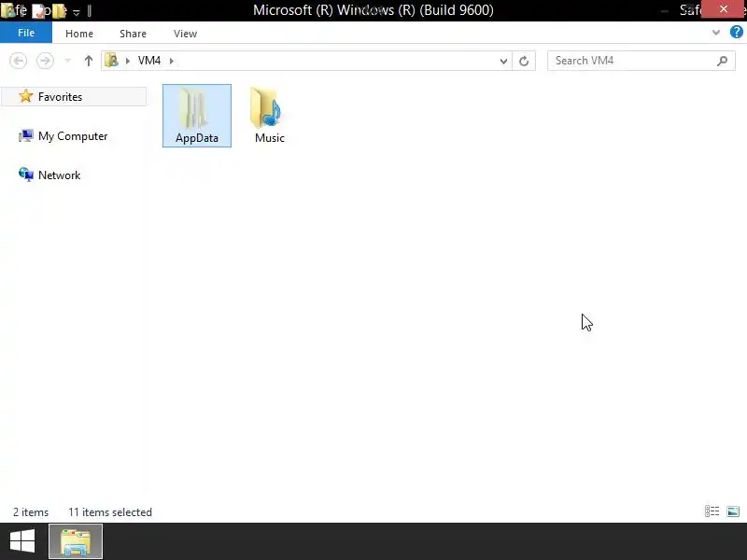Select Network in the navigation pane

pos(59,175)
